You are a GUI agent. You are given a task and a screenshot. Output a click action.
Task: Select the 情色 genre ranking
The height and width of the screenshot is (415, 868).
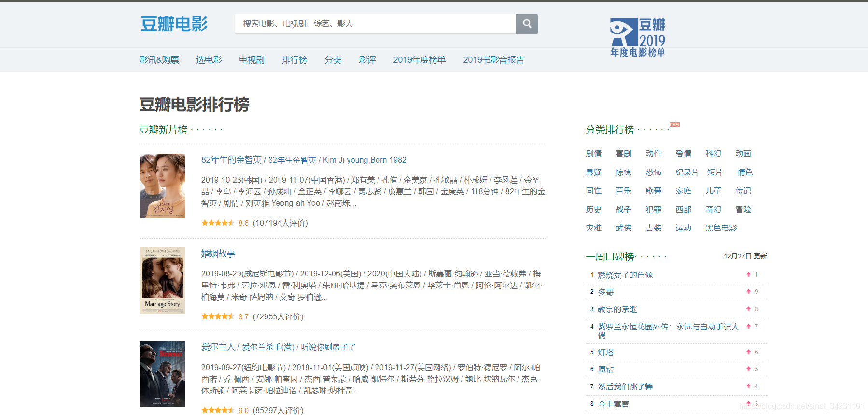coord(745,172)
